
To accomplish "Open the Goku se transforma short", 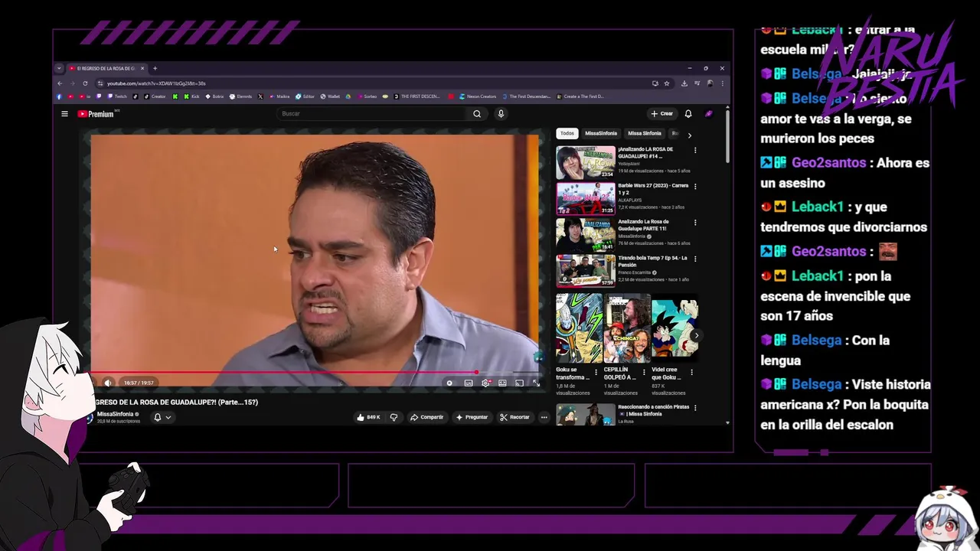I will [579, 328].
